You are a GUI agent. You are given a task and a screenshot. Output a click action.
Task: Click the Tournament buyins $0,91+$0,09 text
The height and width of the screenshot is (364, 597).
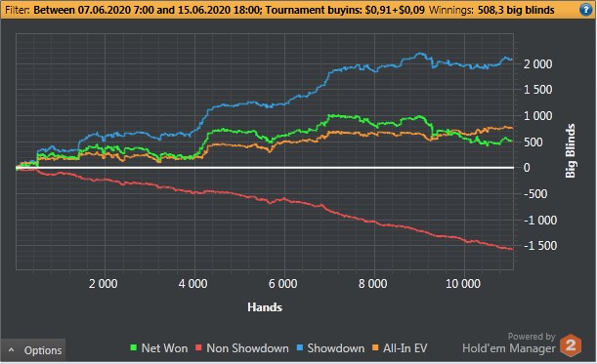(345, 10)
